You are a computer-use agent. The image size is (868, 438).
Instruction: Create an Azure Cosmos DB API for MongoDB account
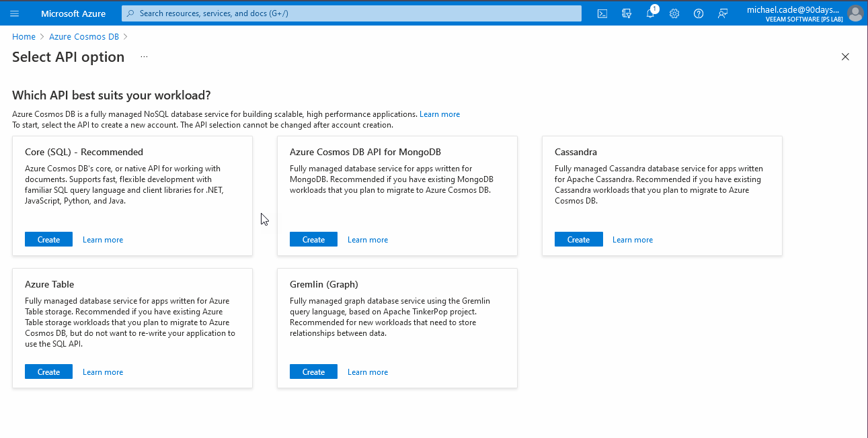click(x=313, y=239)
